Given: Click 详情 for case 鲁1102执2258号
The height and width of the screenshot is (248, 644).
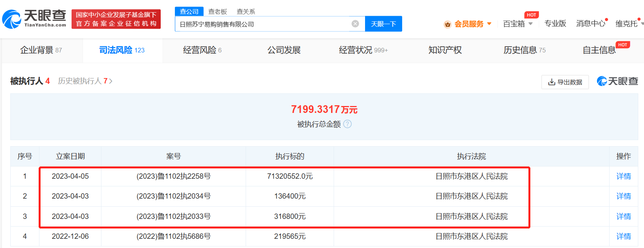Looking at the screenshot, I should [x=624, y=176].
